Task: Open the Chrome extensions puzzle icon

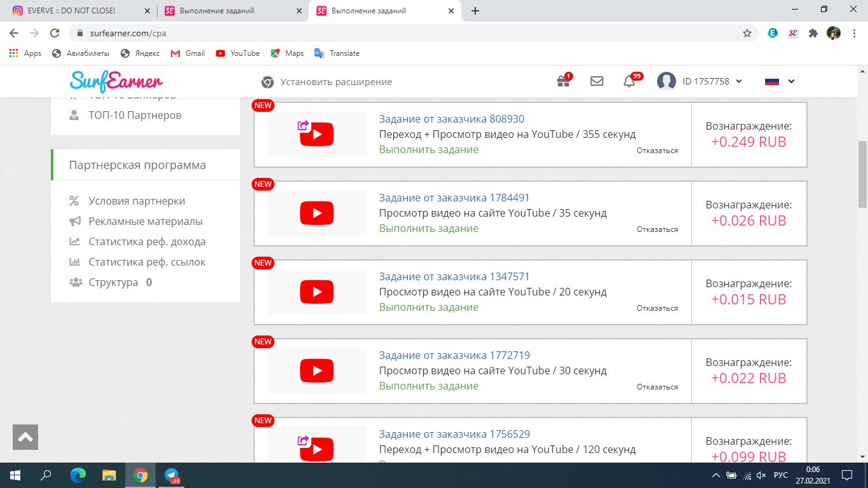Action: [813, 33]
